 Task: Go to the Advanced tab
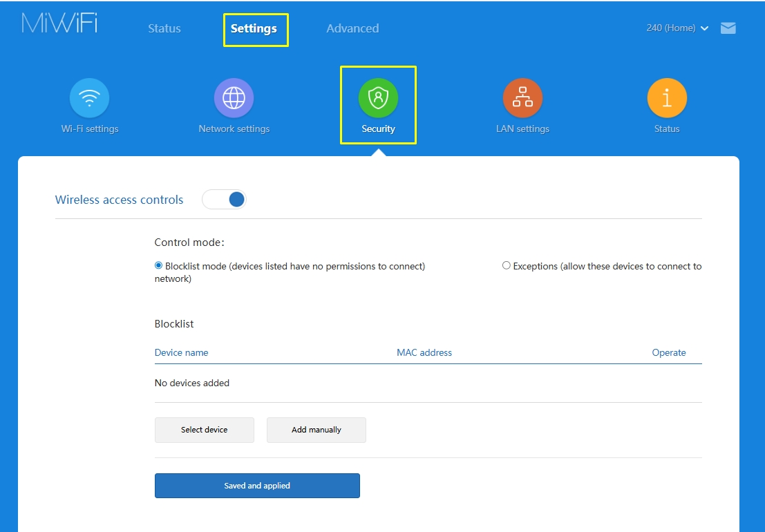click(x=352, y=28)
